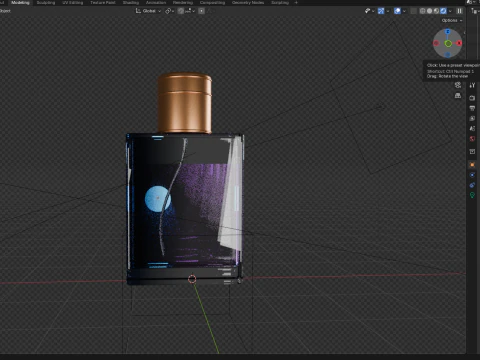Pause the viewport render preview
480x360 pixels.
(x=460, y=11)
